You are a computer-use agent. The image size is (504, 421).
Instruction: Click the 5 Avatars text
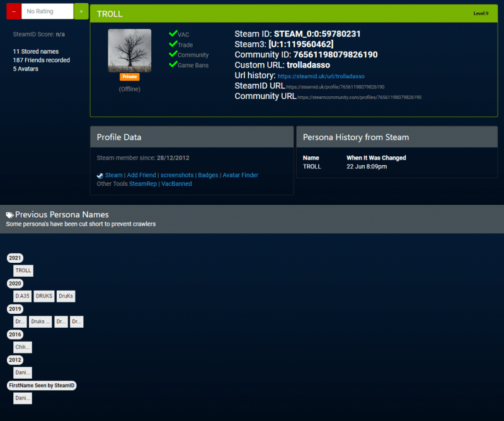(25, 69)
